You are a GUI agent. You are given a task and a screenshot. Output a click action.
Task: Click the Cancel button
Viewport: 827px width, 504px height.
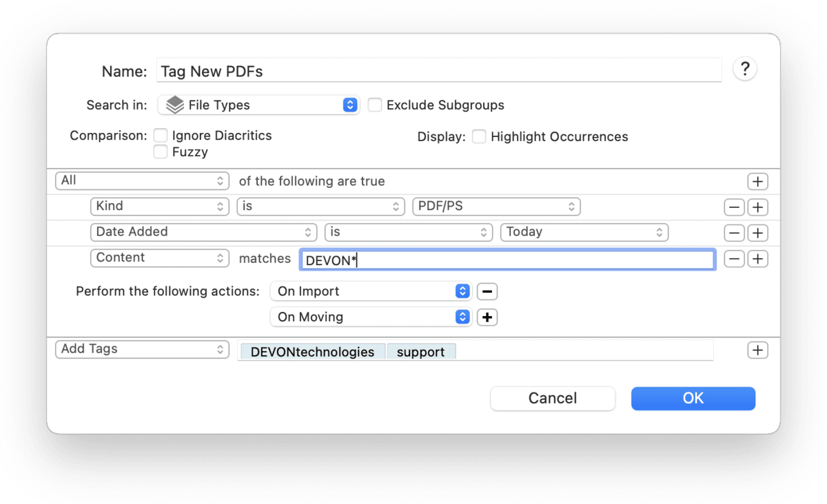[552, 398]
